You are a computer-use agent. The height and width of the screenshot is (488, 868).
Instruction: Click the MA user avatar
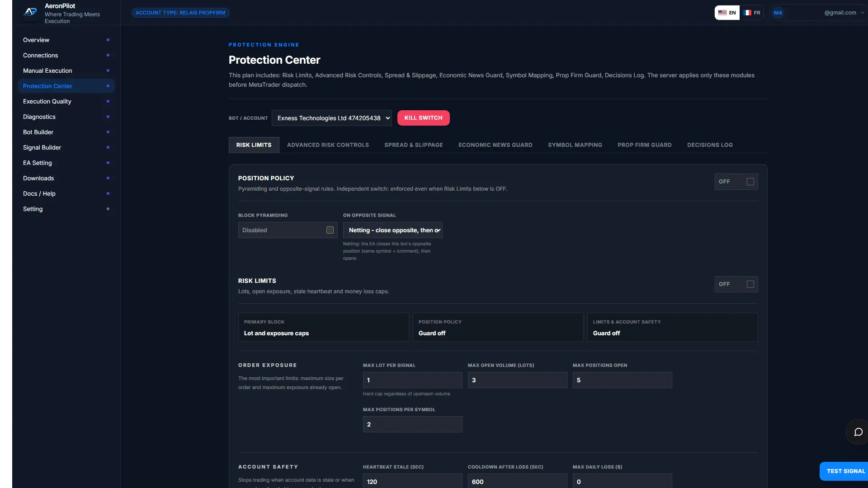pyautogui.click(x=778, y=13)
